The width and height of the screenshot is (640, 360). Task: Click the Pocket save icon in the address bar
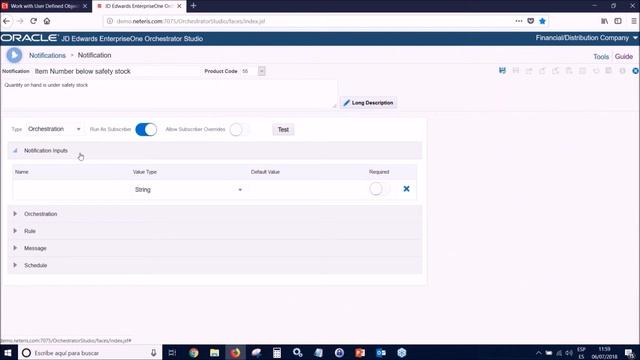pos(531,21)
